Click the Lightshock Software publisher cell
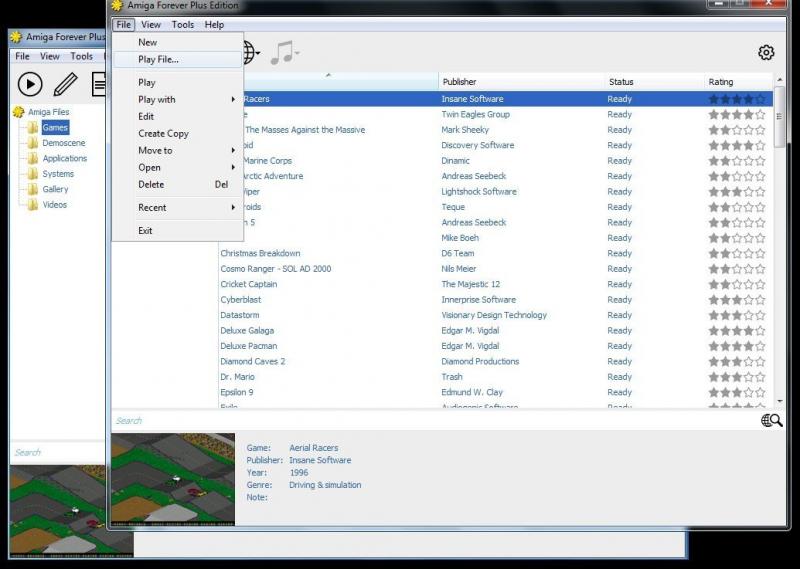Image resolution: width=800 pixels, height=569 pixels. [479, 191]
